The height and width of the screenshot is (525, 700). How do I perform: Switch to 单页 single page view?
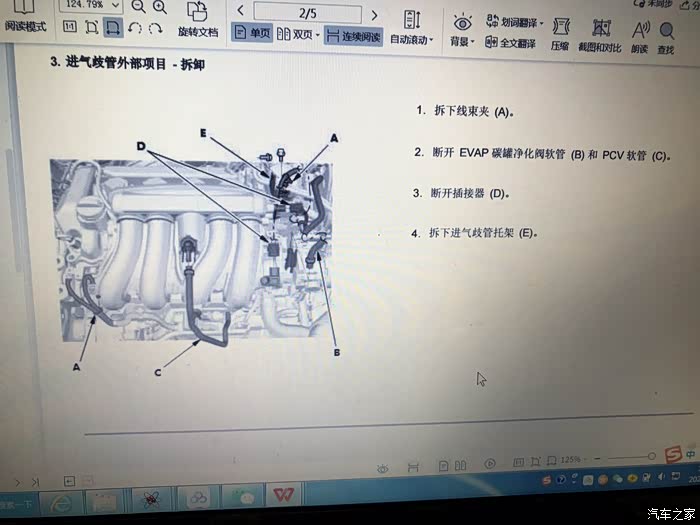[252, 33]
